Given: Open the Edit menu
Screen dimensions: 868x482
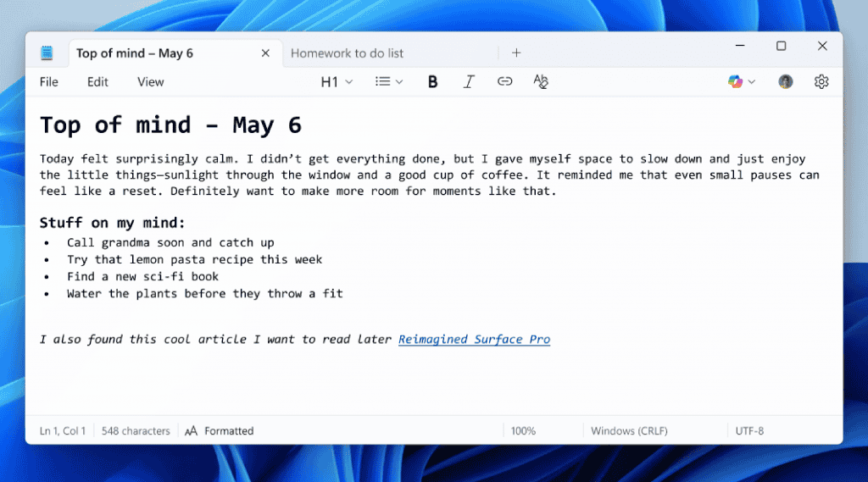Looking at the screenshot, I should click(x=97, y=81).
